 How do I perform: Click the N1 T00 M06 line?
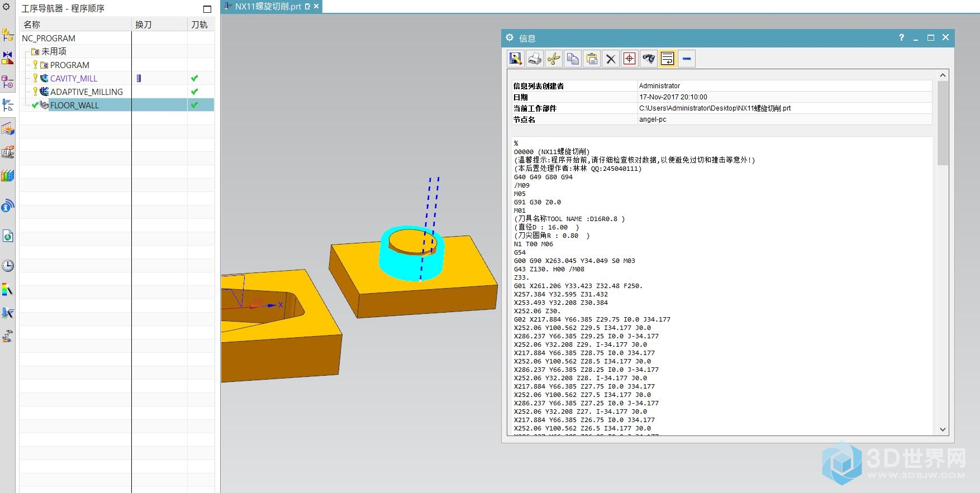(533, 244)
